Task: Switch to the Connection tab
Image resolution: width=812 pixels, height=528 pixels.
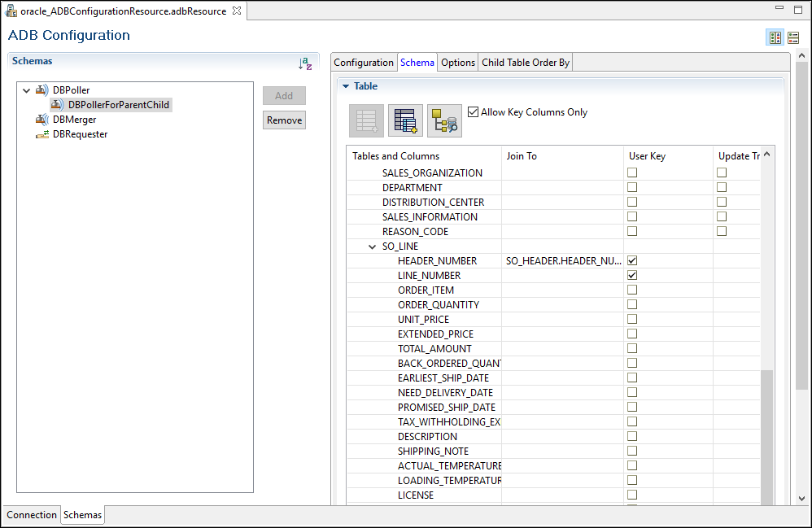Action: [x=32, y=515]
